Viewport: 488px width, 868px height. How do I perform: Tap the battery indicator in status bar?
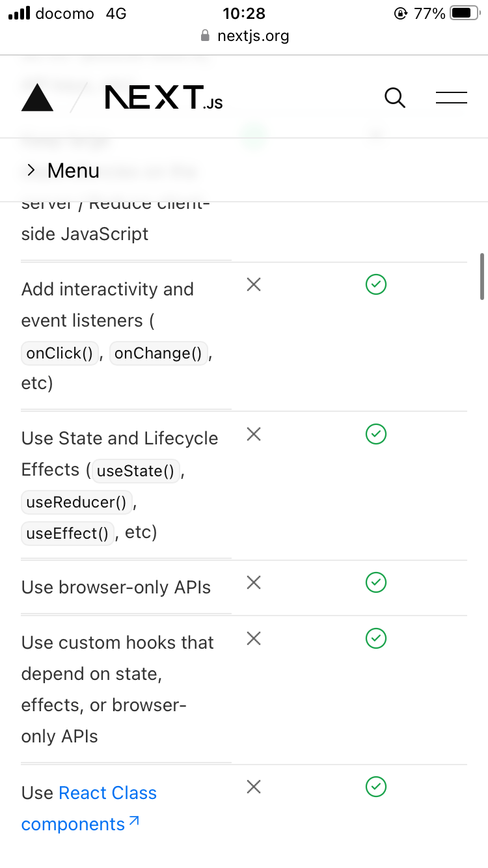(x=465, y=13)
